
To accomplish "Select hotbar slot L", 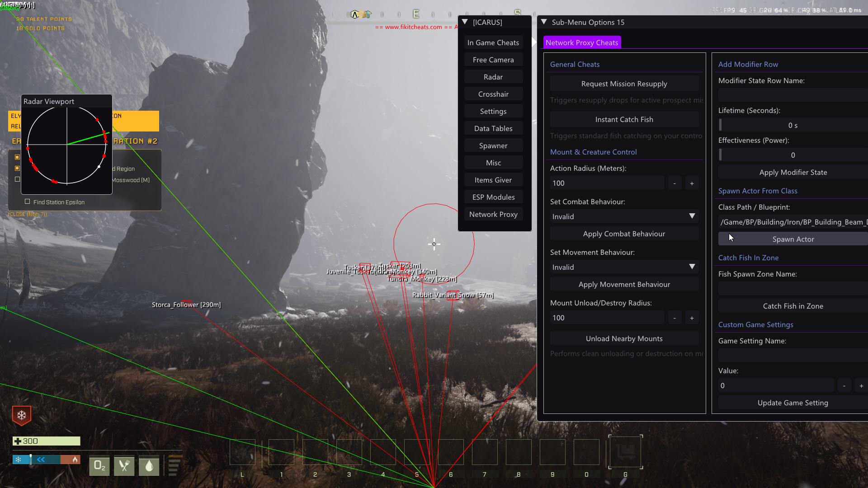I will pyautogui.click(x=242, y=452).
